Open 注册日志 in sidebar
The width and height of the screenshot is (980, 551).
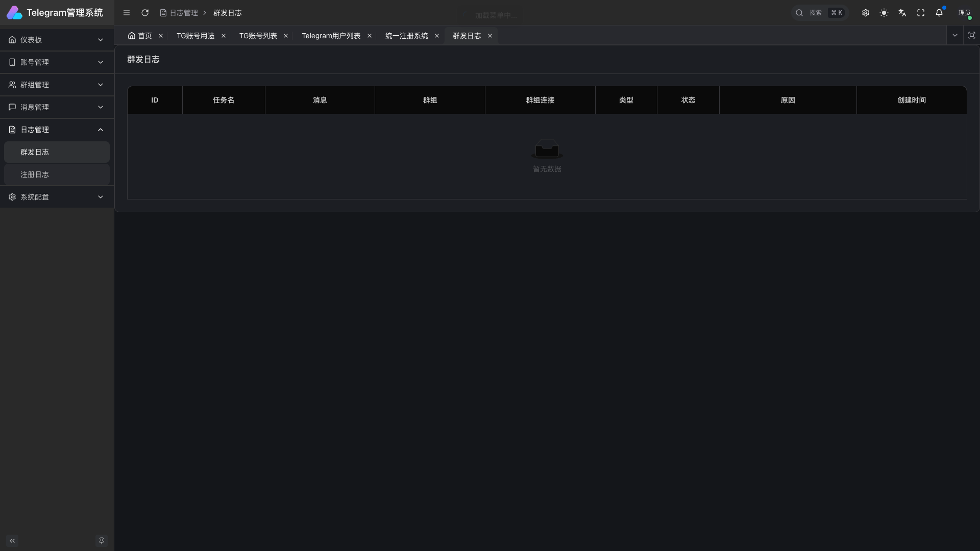click(x=35, y=174)
